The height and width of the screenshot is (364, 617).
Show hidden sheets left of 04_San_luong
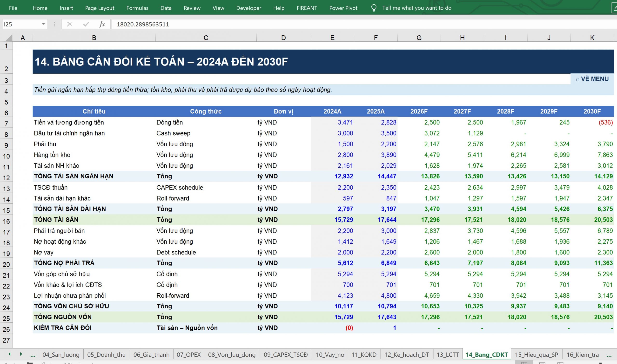tap(33, 355)
